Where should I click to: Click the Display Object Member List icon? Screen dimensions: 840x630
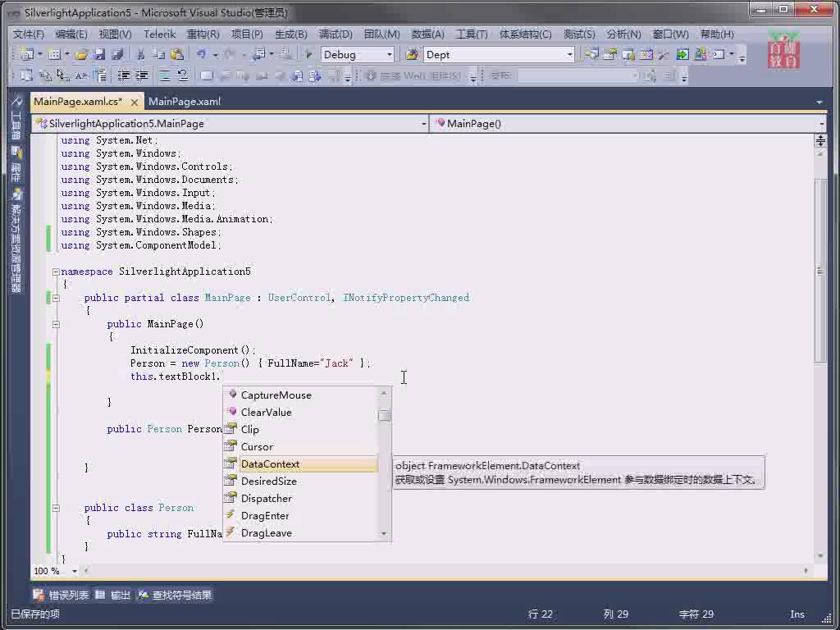click(26, 75)
